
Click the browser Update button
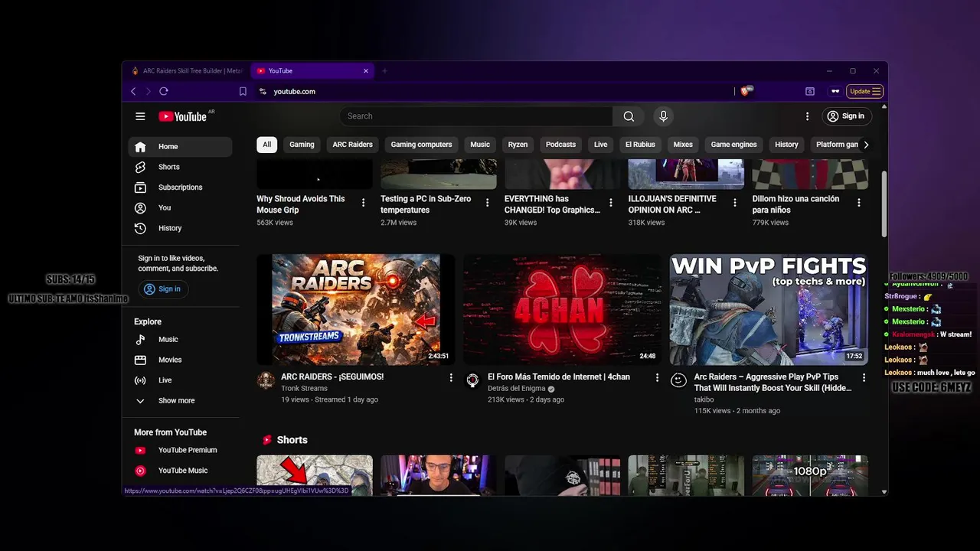(865, 91)
